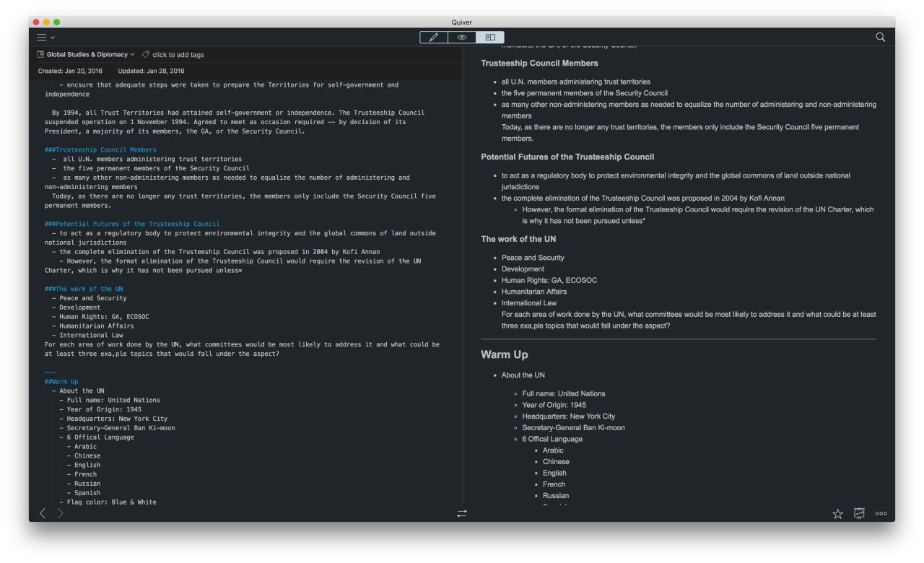Click Peace and Security bullet in preview
The width and height of the screenshot is (924, 563).
[533, 258]
